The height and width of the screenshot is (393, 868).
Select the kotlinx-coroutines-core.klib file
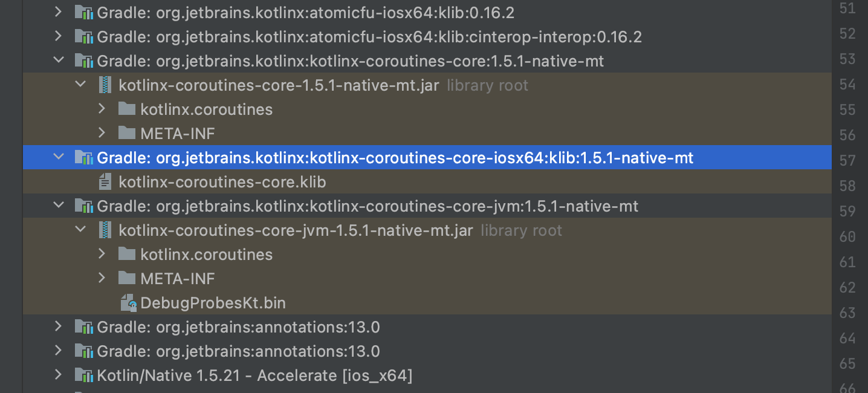[x=222, y=182]
